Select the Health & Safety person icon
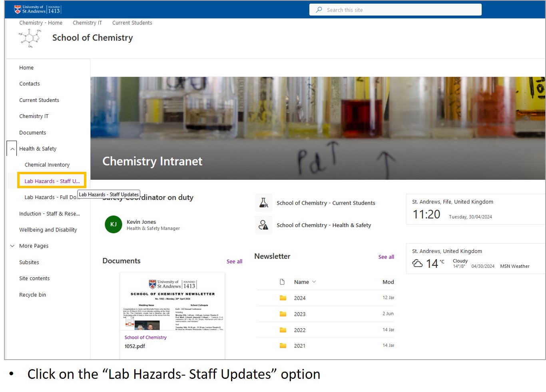The image size is (546, 392). point(263,225)
